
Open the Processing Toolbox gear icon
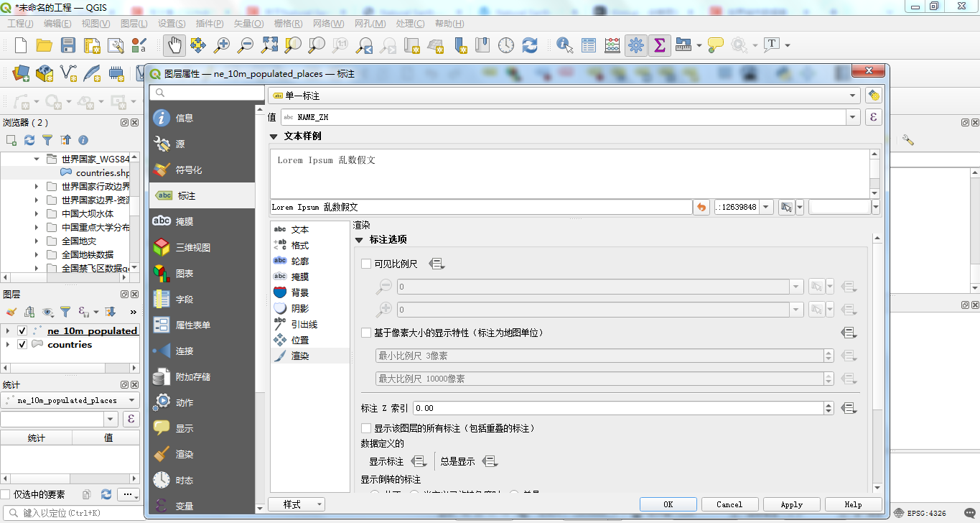pyautogui.click(x=635, y=45)
